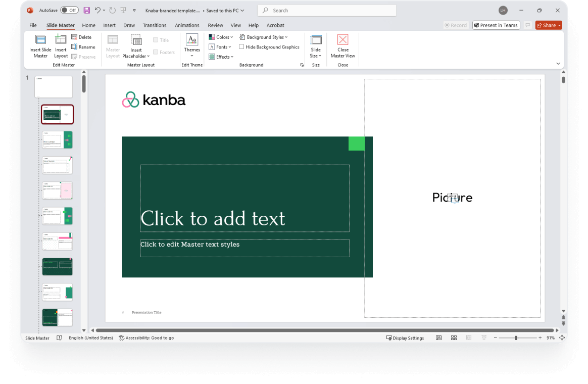Open the File menu
The width and height of the screenshot is (588, 384).
[x=33, y=25]
